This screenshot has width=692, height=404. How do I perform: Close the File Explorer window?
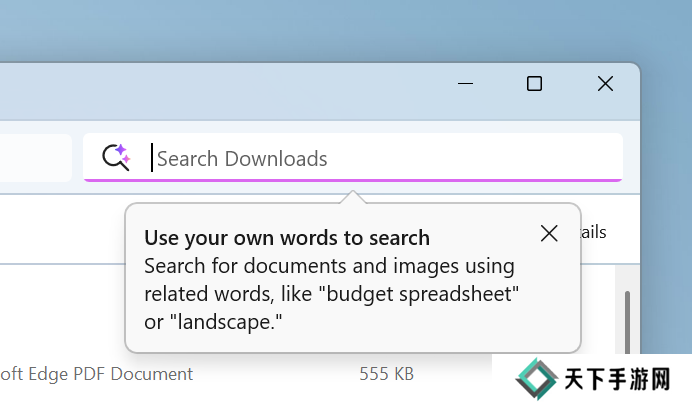coord(605,84)
